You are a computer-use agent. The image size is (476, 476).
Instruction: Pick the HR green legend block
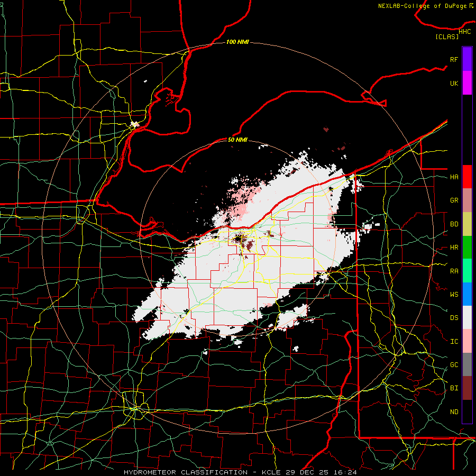click(467, 248)
